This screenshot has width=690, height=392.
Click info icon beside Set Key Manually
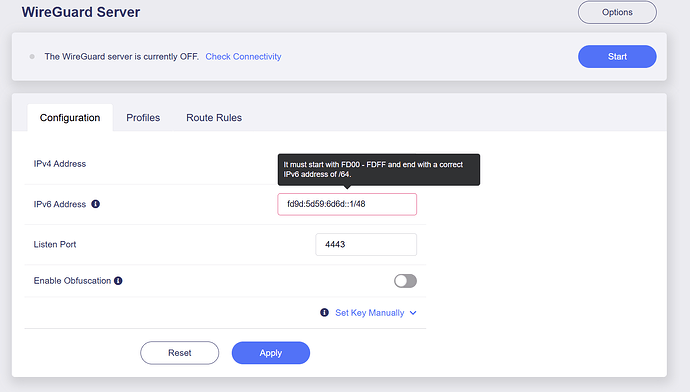[x=324, y=312]
